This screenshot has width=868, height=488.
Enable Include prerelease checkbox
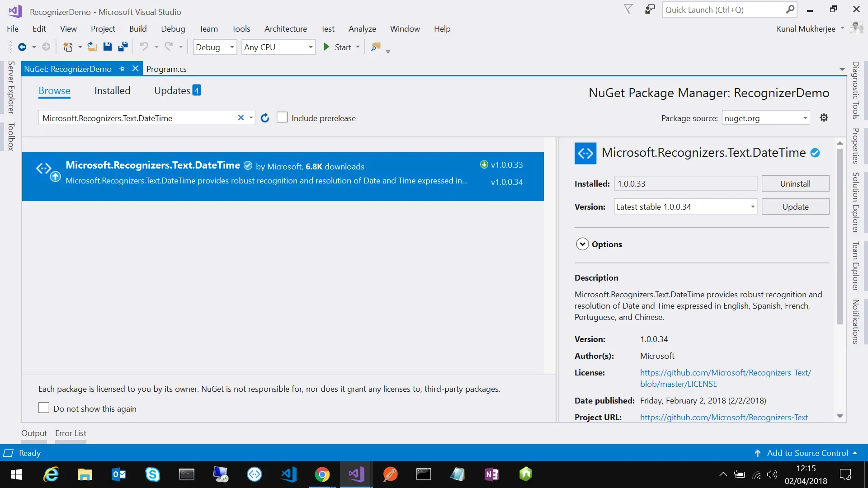point(282,117)
